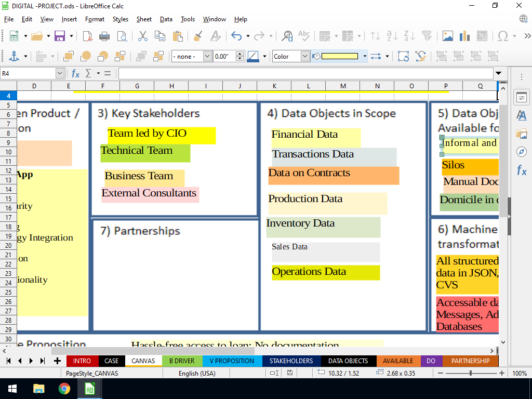Open the sidebar Properties panel

522,98
